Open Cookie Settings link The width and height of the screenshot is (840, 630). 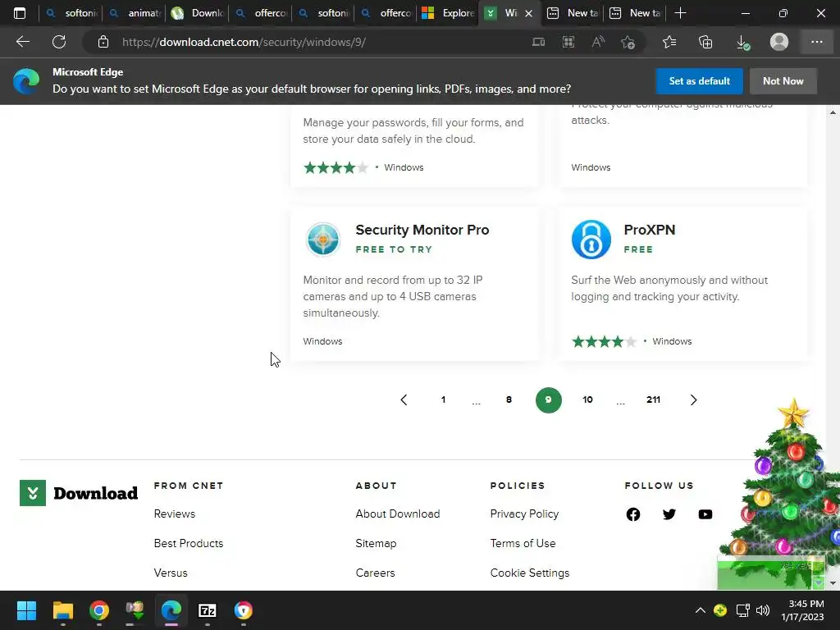coord(530,573)
